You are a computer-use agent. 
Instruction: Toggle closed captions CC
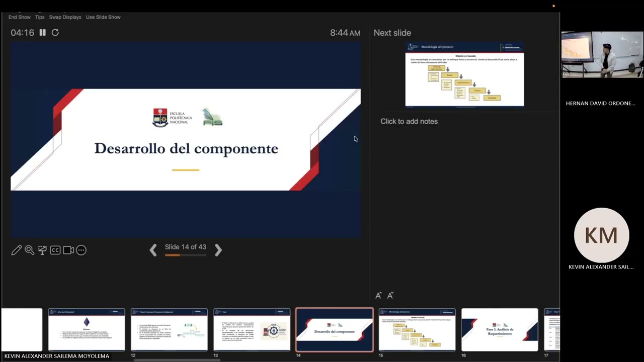pyautogui.click(x=55, y=250)
